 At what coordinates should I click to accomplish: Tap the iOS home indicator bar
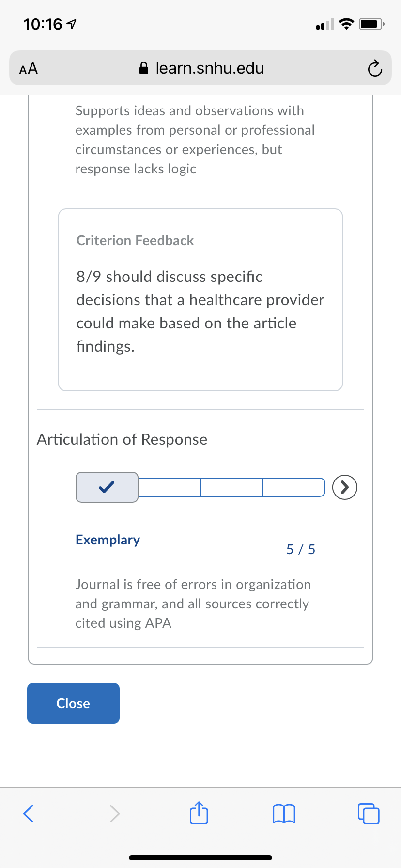click(200, 858)
